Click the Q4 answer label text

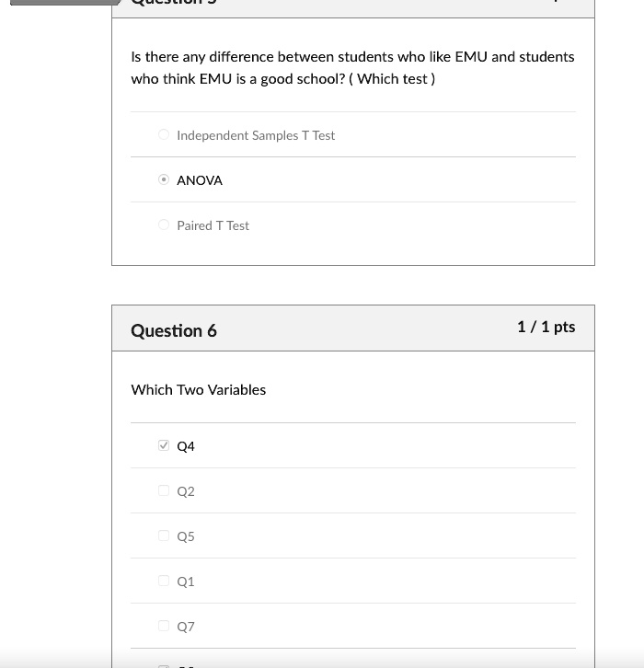click(x=186, y=446)
